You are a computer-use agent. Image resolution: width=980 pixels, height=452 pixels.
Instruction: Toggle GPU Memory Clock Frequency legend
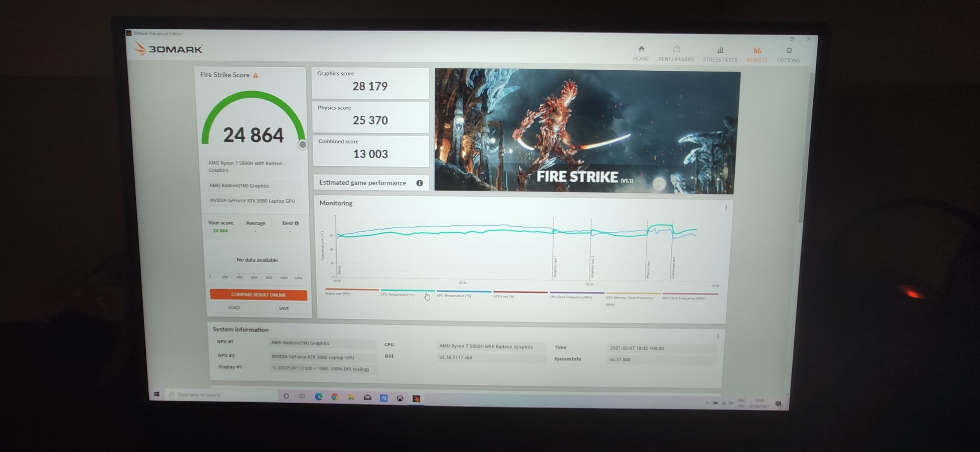(633, 299)
